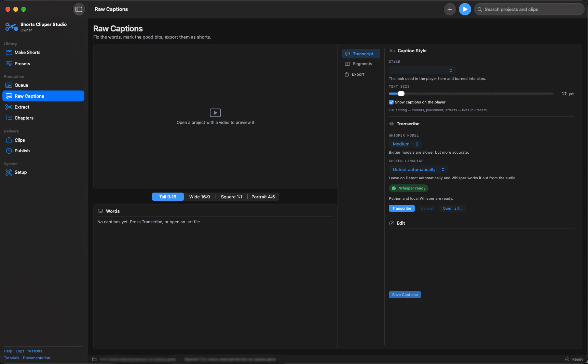Click the Shorts Clipper Studio scissors logo
This screenshot has width=588, height=364.
(11, 27)
